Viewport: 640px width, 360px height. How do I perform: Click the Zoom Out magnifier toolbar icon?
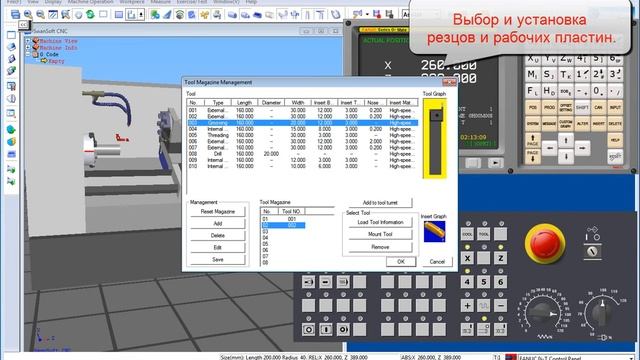tap(40, 15)
